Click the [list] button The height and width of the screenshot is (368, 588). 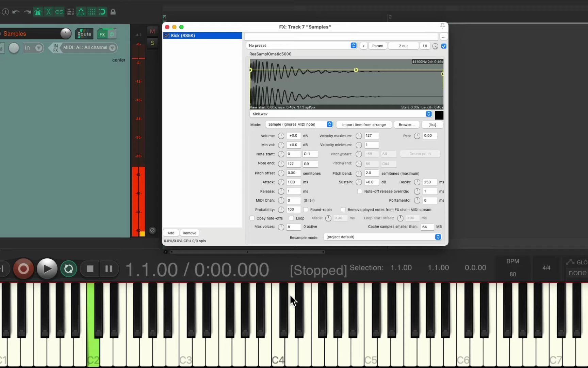(x=432, y=125)
